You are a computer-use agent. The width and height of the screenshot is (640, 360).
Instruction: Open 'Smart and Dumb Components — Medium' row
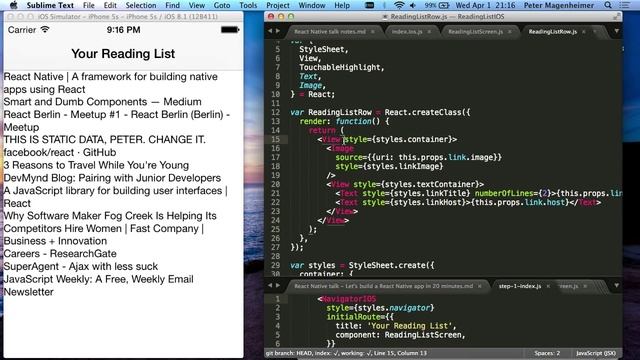coord(102,102)
